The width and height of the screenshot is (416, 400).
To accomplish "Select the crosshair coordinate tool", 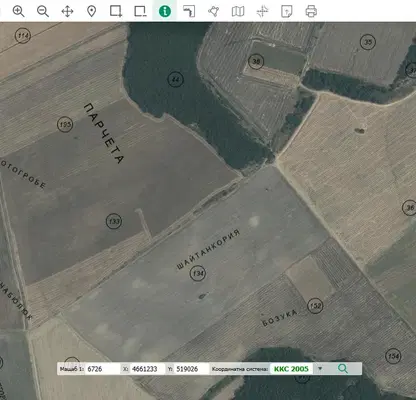I will [x=262, y=11].
